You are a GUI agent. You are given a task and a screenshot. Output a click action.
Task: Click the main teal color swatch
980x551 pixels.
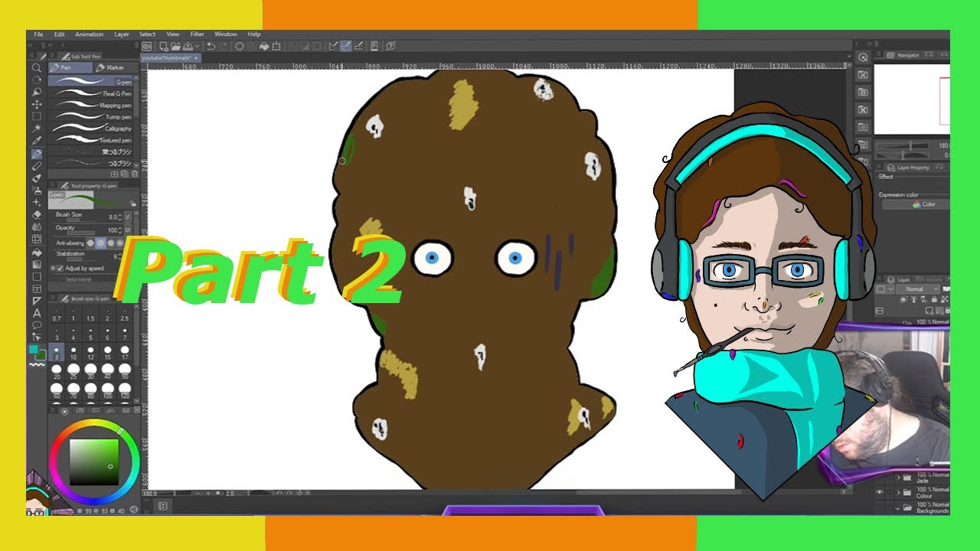click(32, 349)
